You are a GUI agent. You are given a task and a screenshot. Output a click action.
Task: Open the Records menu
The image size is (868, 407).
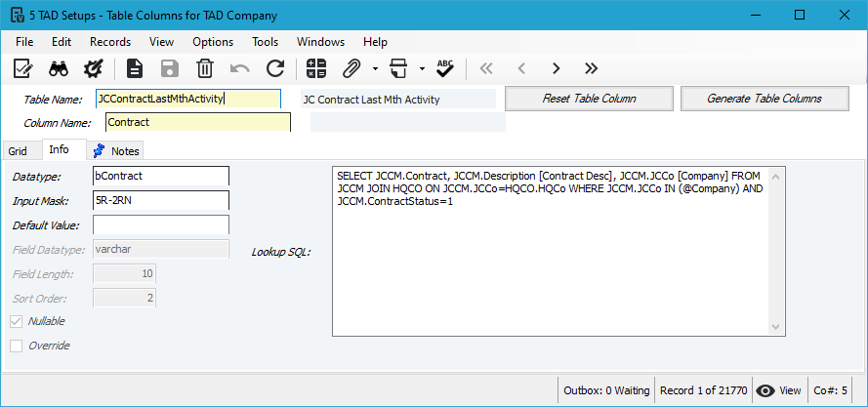point(110,42)
